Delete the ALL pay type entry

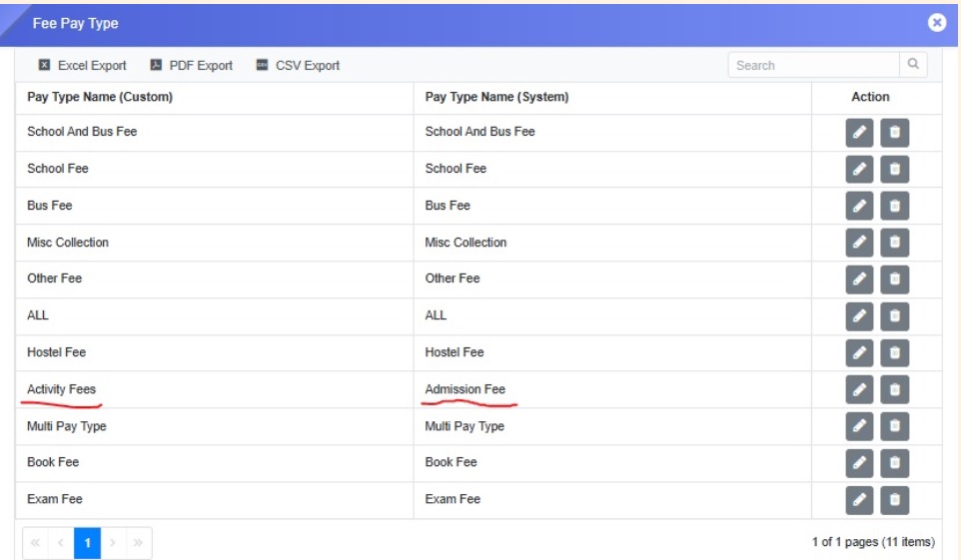tap(894, 316)
